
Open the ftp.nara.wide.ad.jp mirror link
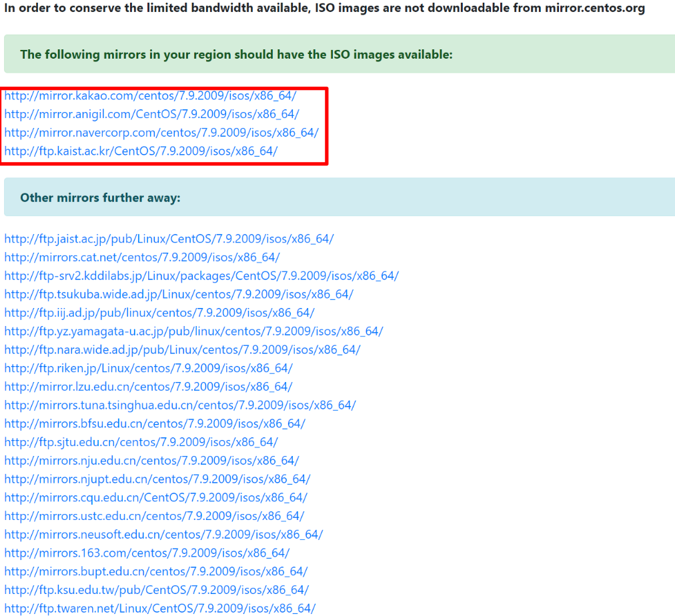[x=182, y=350]
